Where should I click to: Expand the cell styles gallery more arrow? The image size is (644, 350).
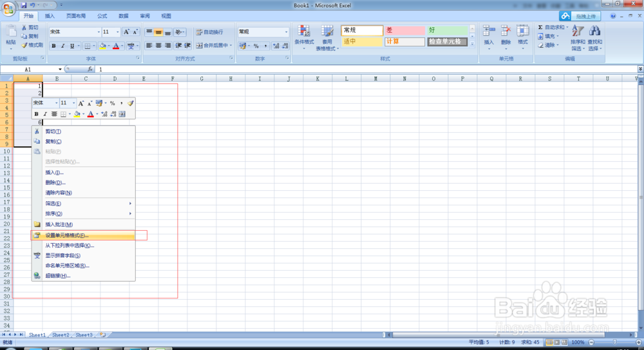tap(472, 44)
